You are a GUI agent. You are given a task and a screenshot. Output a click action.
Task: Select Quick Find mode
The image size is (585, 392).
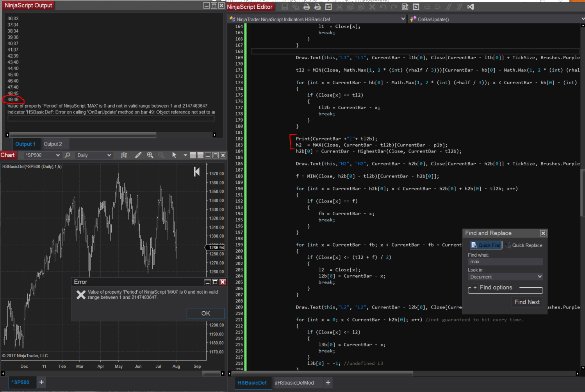485,245
